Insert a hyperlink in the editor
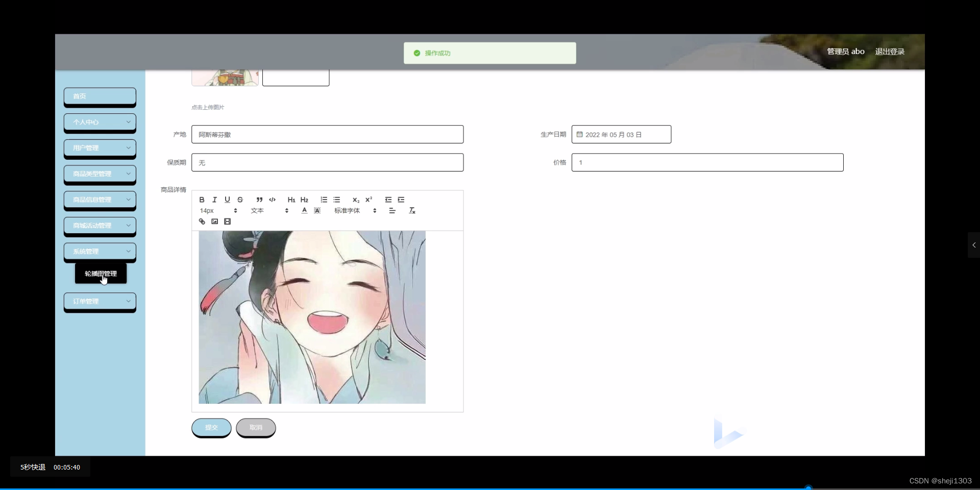 pyautogui.click(x=201, y=221)
